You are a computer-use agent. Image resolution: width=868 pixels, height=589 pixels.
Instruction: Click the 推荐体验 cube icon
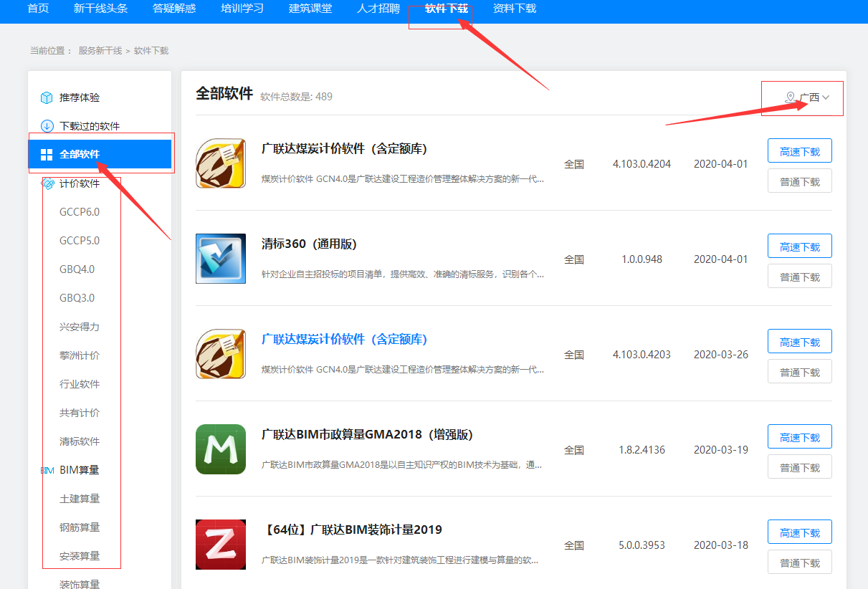(x=47, y=97)
